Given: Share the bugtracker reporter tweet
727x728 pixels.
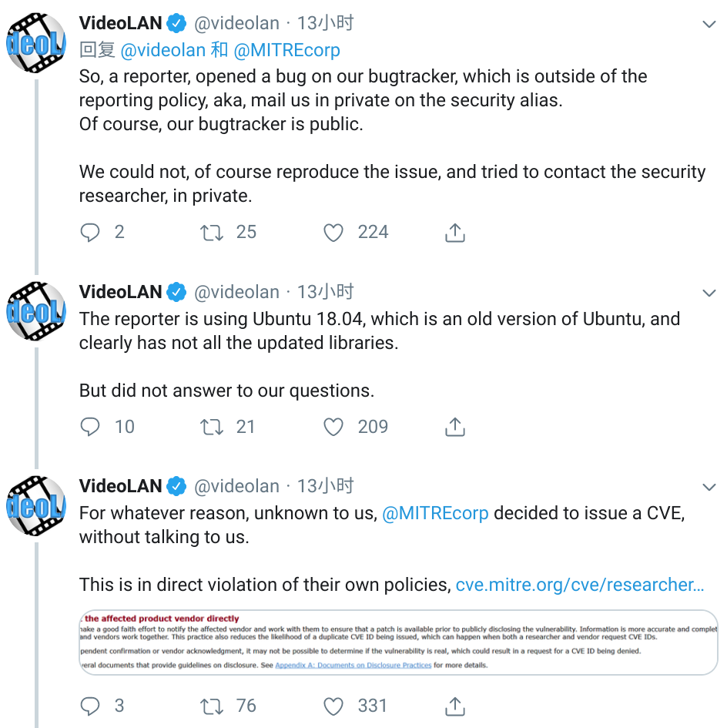Looking at the screenshot, I should (455, 233).
